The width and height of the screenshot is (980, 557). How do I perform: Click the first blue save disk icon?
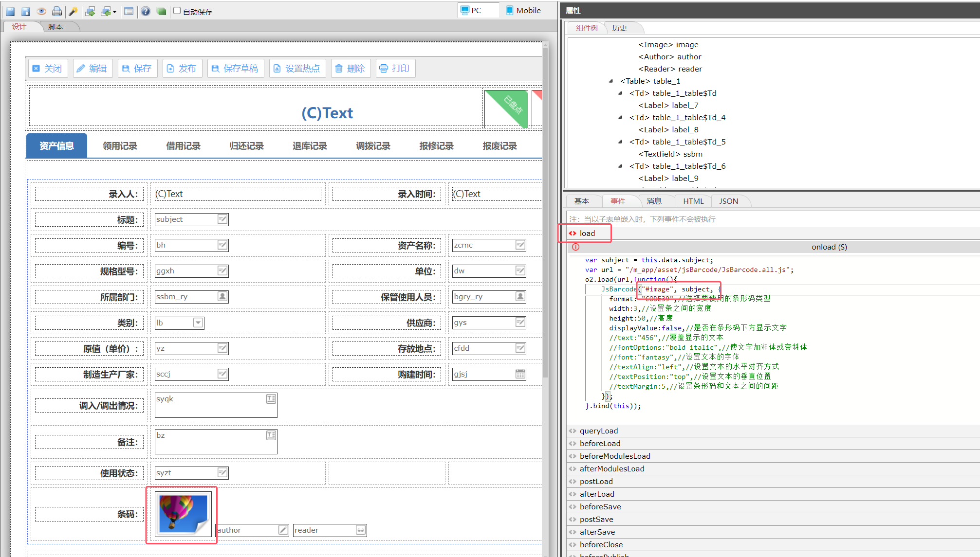[10, 11]
